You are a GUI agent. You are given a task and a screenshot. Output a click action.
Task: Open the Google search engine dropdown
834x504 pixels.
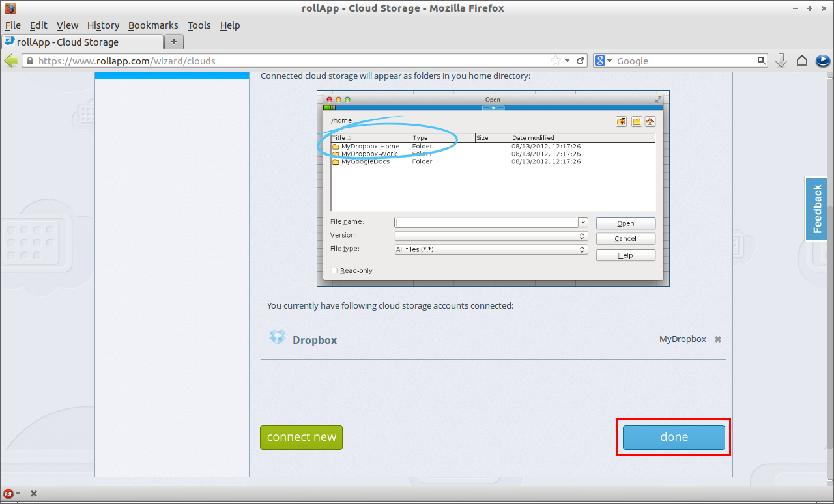pos(603,61)
